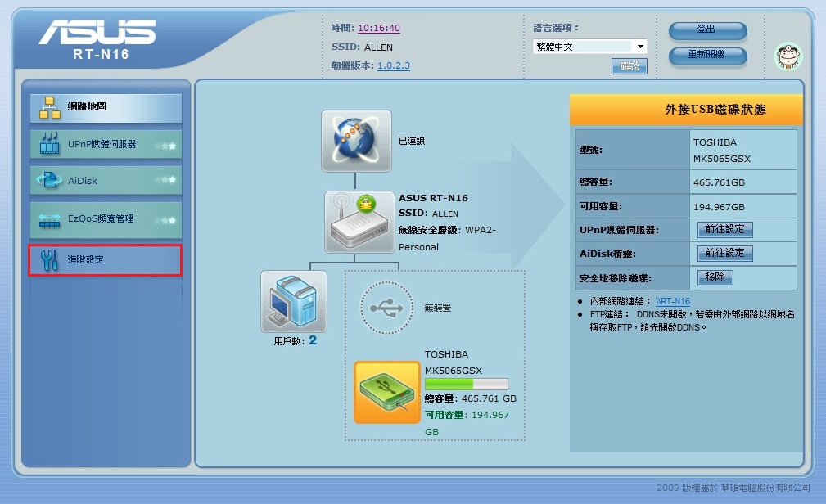This screenshot has height=504, width=826.
Task: Click the EzQoS bandwidth icon
Action: click(x=49, y=220)
